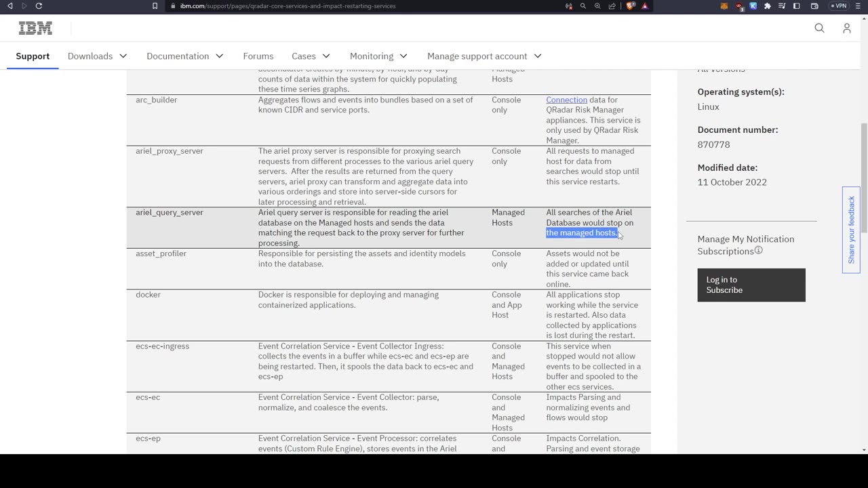Share this page via share icon
868x488 pixels.
click(612, 6)
